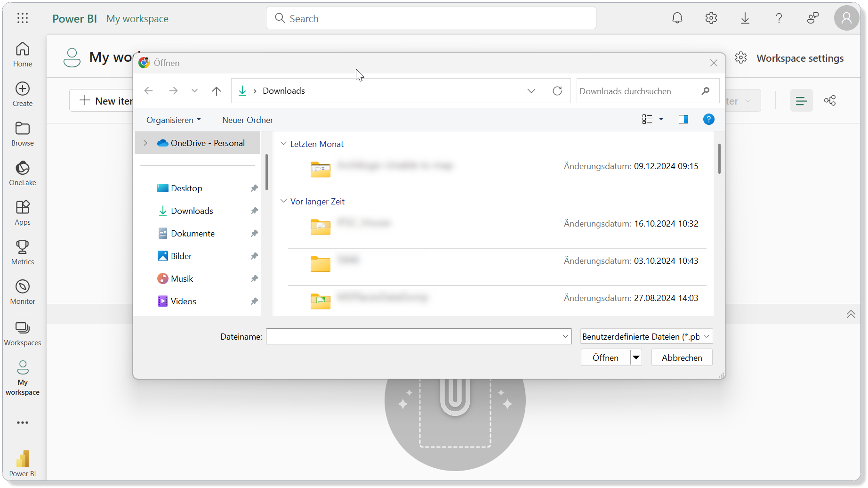The height and width of the screenshot is (488, 868).
Task: Click the download arrow icon in header
Action: click(745, 18)
